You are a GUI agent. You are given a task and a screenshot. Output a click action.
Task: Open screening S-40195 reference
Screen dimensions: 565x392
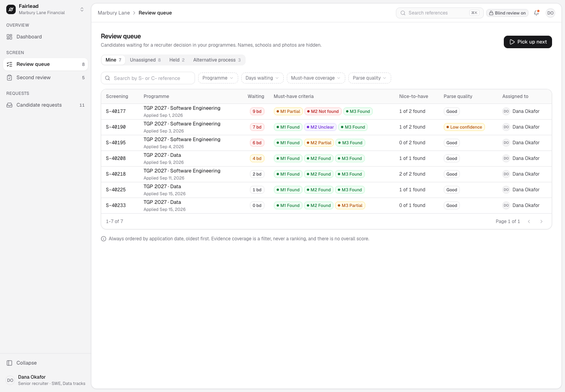click(116, 143)
